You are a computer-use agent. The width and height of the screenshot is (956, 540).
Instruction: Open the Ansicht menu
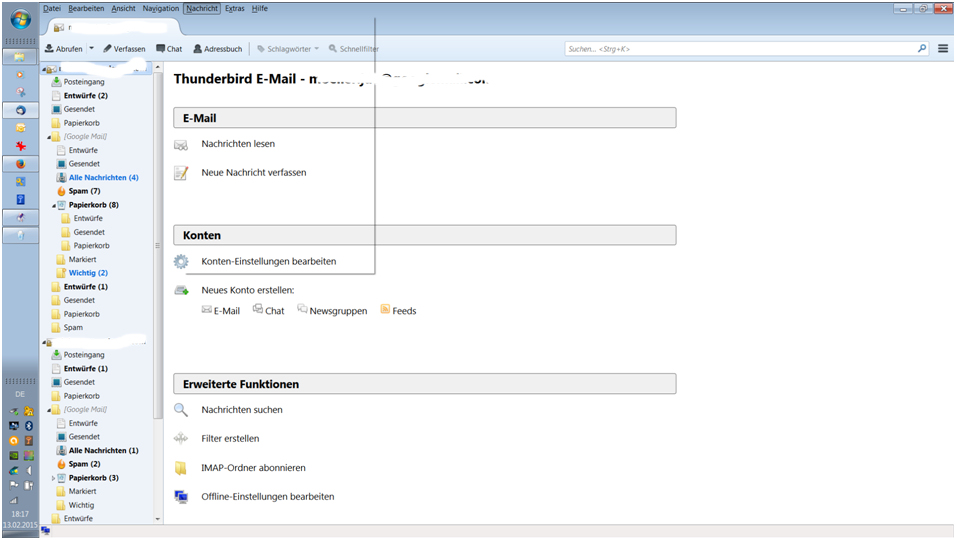tap(123, 9)
